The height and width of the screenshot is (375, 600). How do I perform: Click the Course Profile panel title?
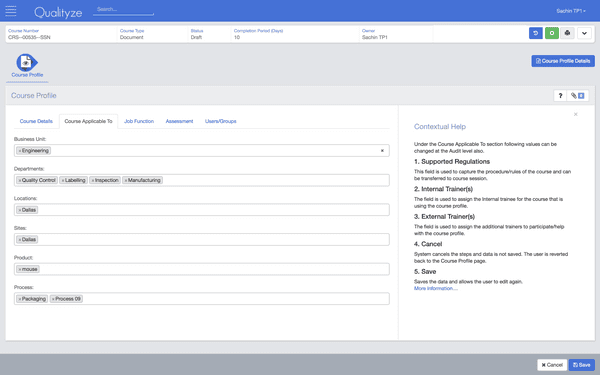[x=34, y=96]
